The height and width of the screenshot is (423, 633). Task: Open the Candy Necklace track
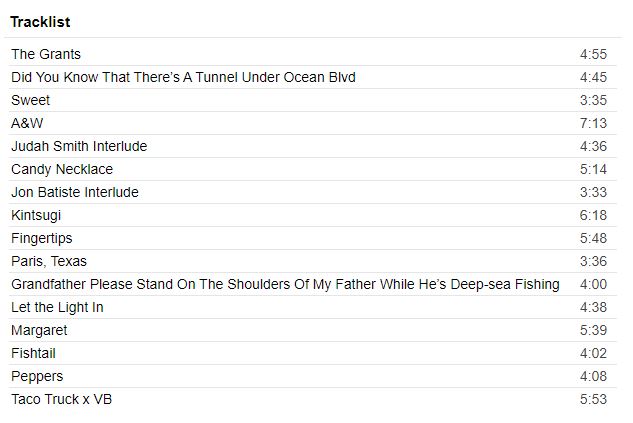pos(62,169)
